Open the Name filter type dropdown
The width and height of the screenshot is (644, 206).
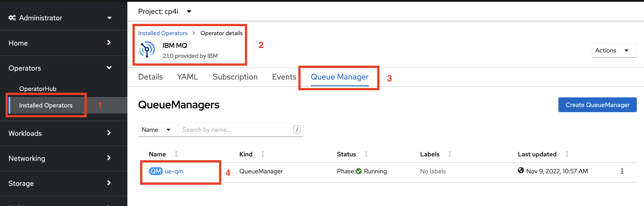click(x=158, y=130)
